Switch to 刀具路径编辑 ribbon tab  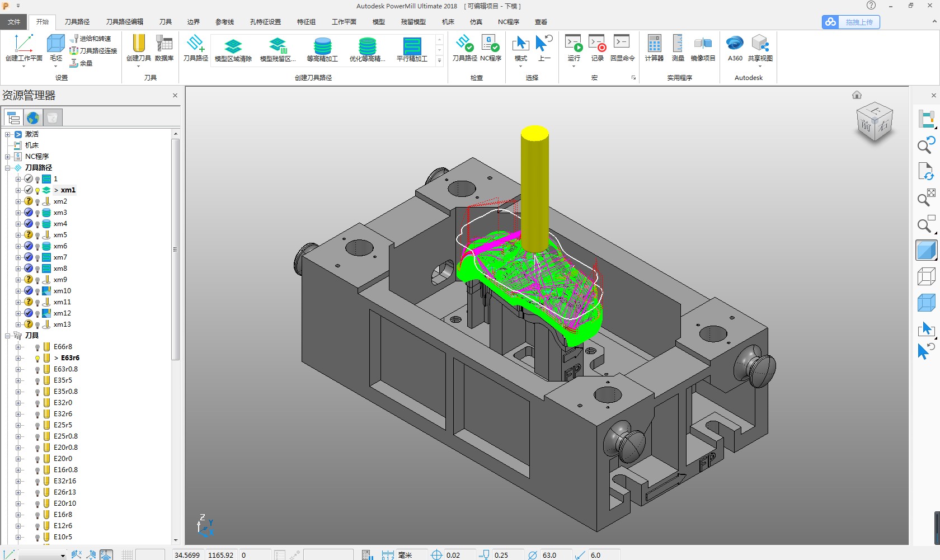(125, 22)
